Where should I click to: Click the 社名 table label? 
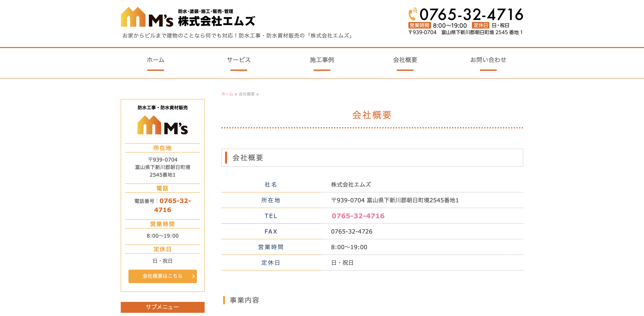tap(271, 185)
